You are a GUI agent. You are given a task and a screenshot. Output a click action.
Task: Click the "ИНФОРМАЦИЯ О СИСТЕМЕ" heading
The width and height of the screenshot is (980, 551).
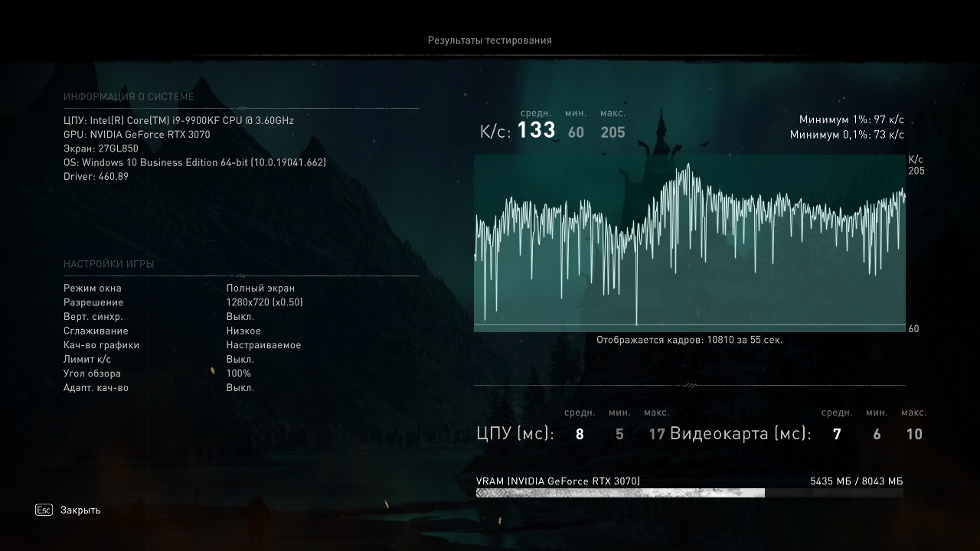tap(129, 97)
